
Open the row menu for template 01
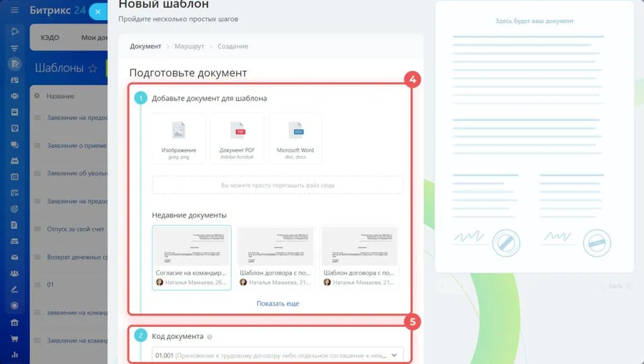37,284
